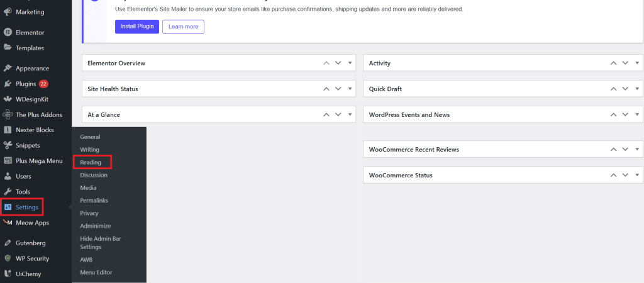Image resolution: width=644 pixels, height=283 pixels.
Task: Click the Marketing megaphone icon
Action: (8, 12)
